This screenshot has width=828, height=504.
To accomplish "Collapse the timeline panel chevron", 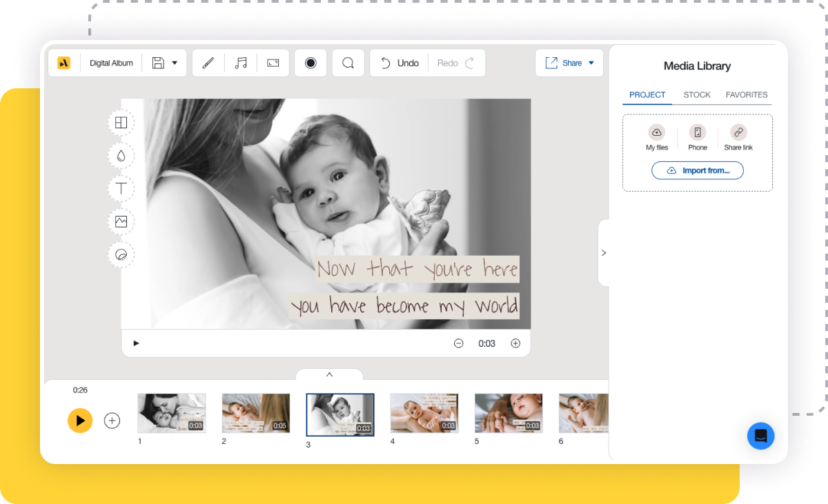I will [x=329, y=374].
